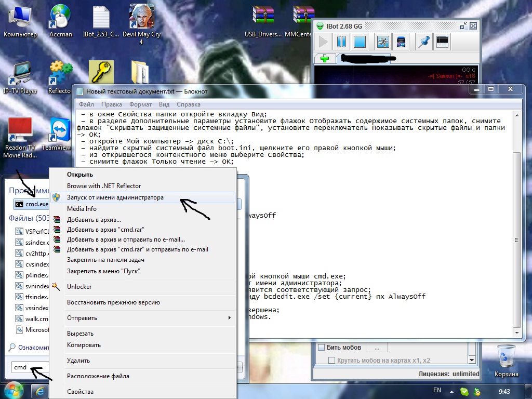The height and width of the screenshot is (399, 532).
Task: Select the Reflector desktop icon
Action: 60,77
